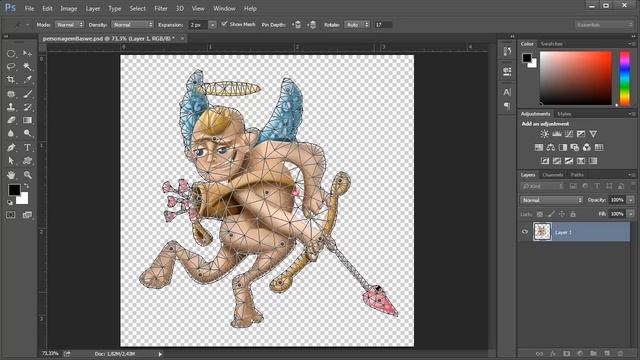
Task: Open the layer blend mode Normal dropdown
Action: (x=551, y=200)
